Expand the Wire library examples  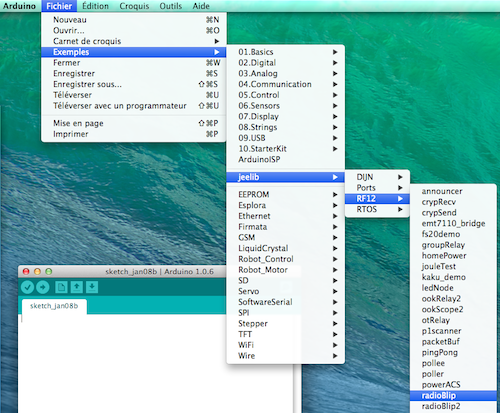click(x=286, y=356)
